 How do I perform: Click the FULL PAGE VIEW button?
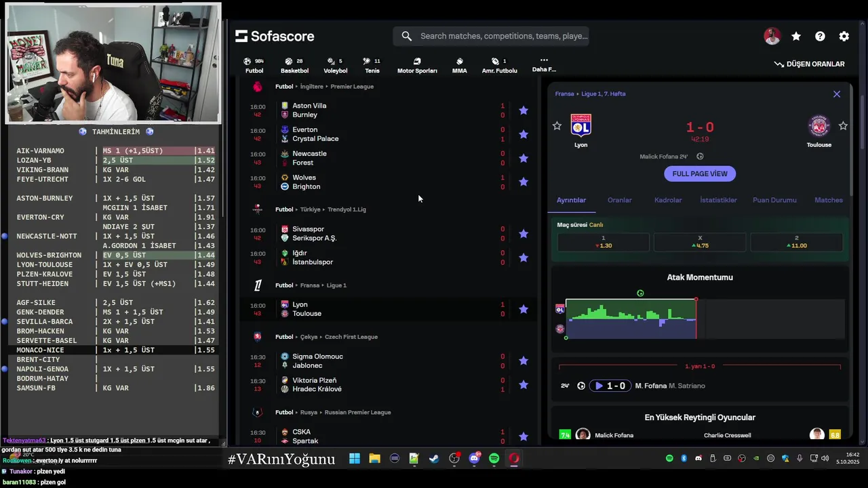[x=700, y=174]
